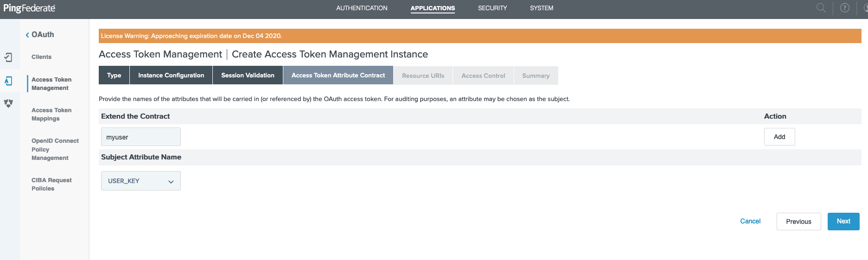Click the back chevron beside OAuth

click(x=27, y=35)
